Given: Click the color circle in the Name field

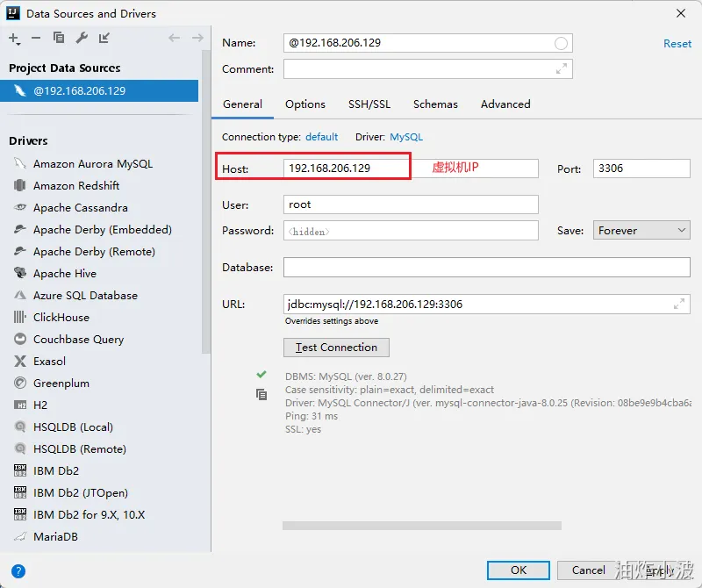Looking at the screenshot, I should [561, 43].
